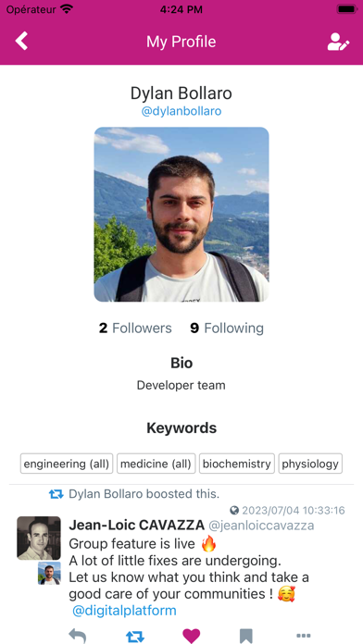363x644 pixels.
Task: Open Jean-Loic CAVAZZA's avatar
Action: [39, 538]
